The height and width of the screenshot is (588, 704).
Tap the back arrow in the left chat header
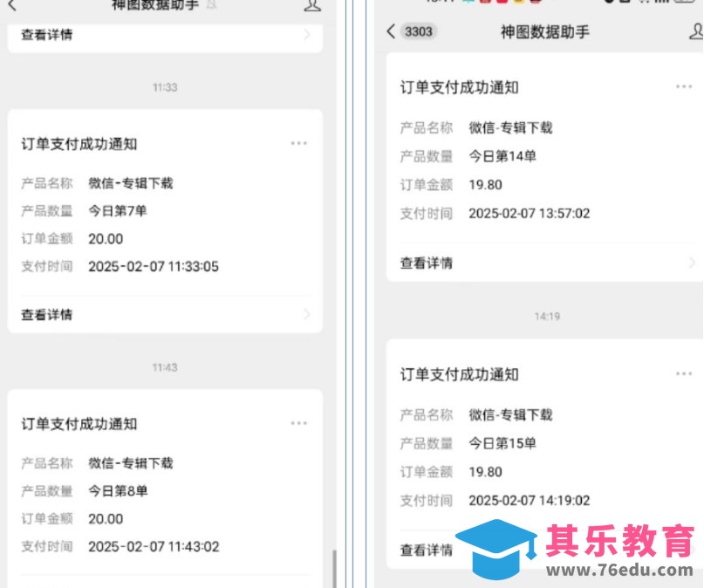pyautogui.click(x=12, y=5)
